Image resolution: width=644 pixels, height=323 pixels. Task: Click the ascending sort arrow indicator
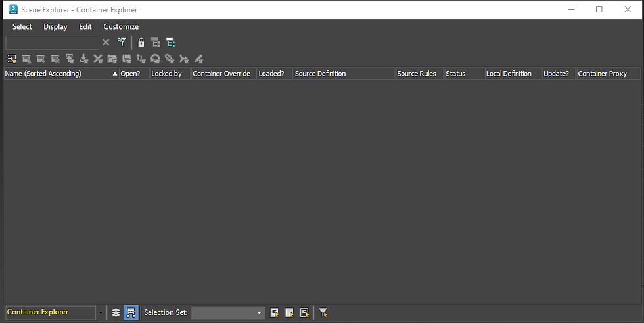pyautogui.click(x=114, y=74)
